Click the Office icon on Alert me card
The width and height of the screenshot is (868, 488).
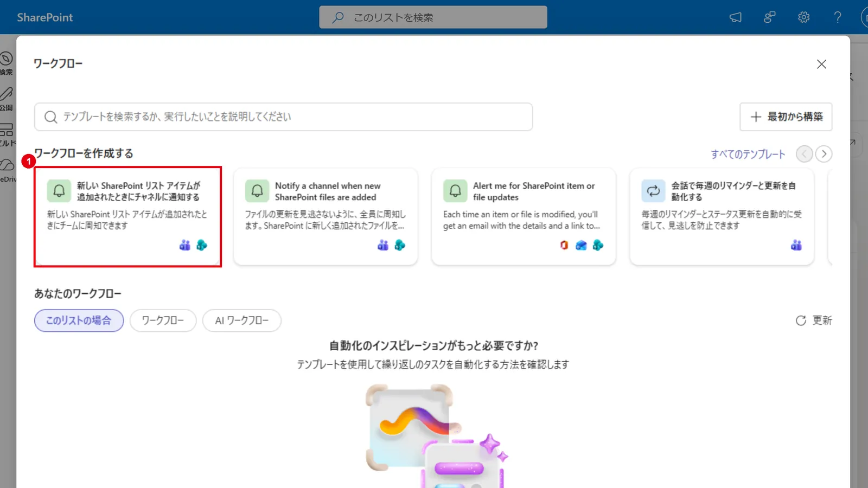(x=564, y=245)
